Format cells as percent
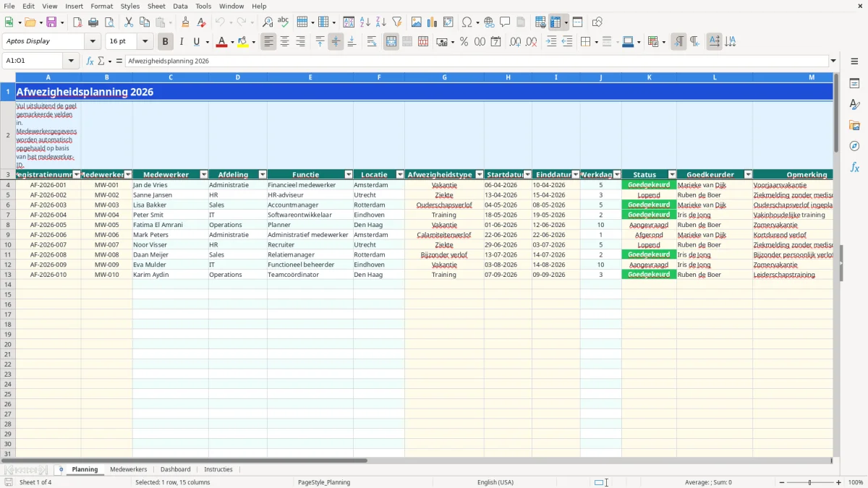This screenshot has width=868, height=488. click(464, 42)
